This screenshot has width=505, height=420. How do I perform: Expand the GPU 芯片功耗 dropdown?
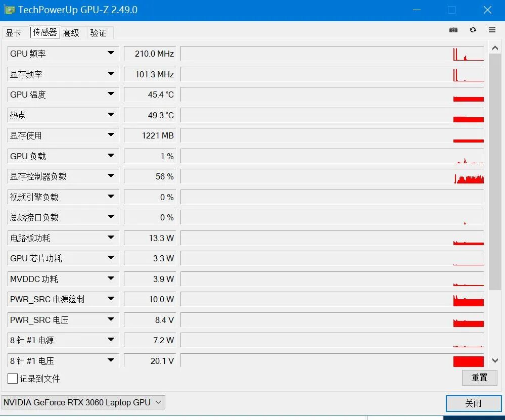pos(111,258)
